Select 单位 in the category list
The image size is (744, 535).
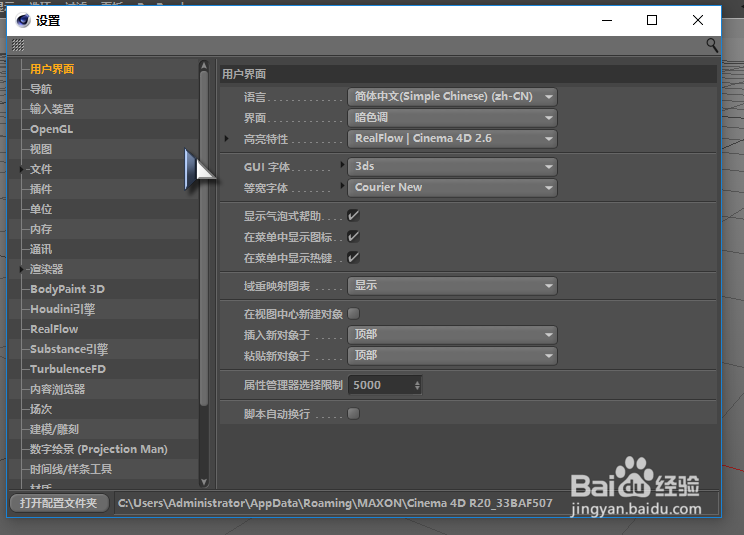click(41, 209)
